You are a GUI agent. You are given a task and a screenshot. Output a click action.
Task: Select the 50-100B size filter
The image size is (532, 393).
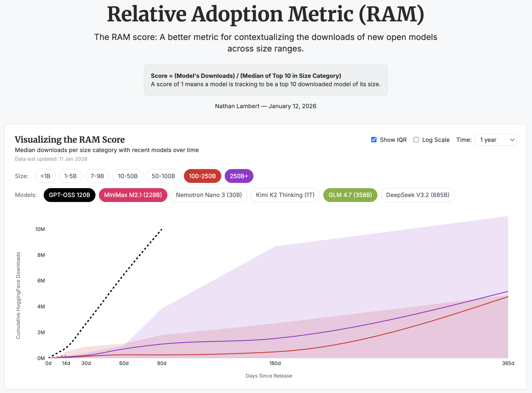163,176
